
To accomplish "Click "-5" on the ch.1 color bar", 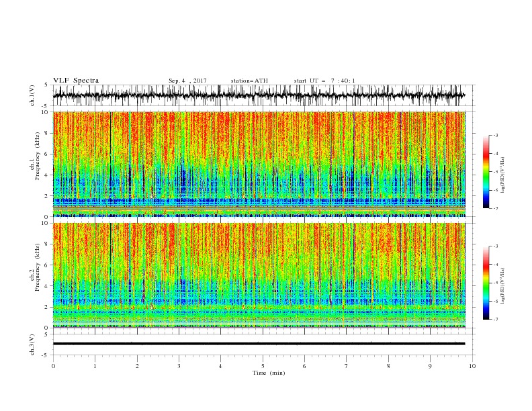I will coord(496,172).
